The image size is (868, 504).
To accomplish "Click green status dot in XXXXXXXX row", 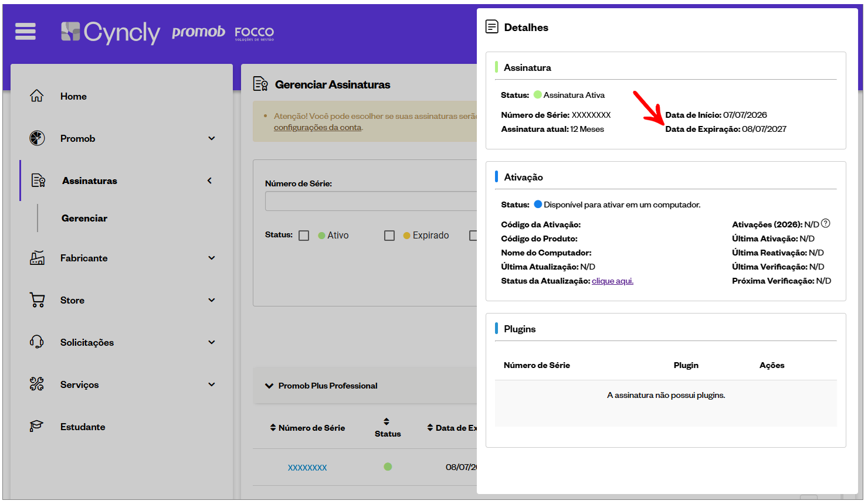I will pyautogui.click(x=388, y=466).
